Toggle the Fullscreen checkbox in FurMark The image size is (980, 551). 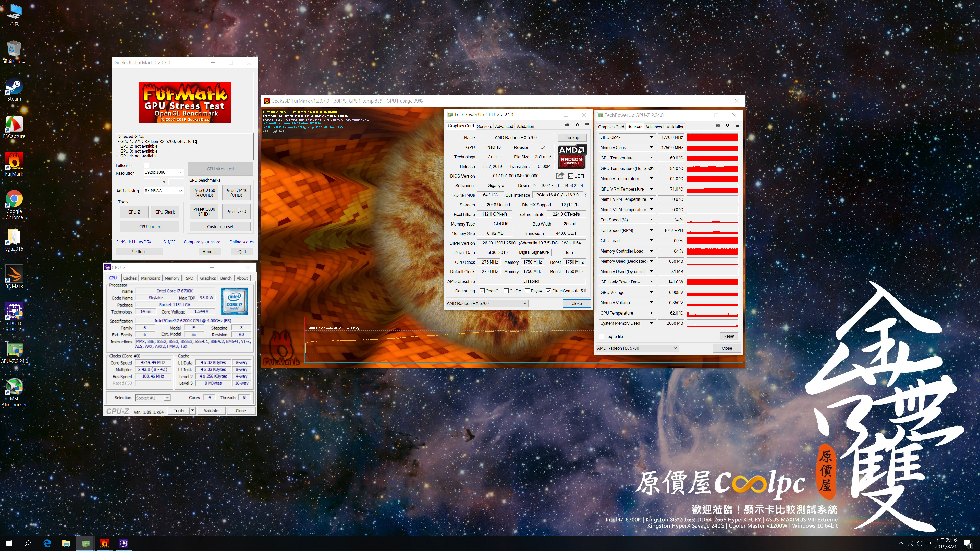coord(147,165)
